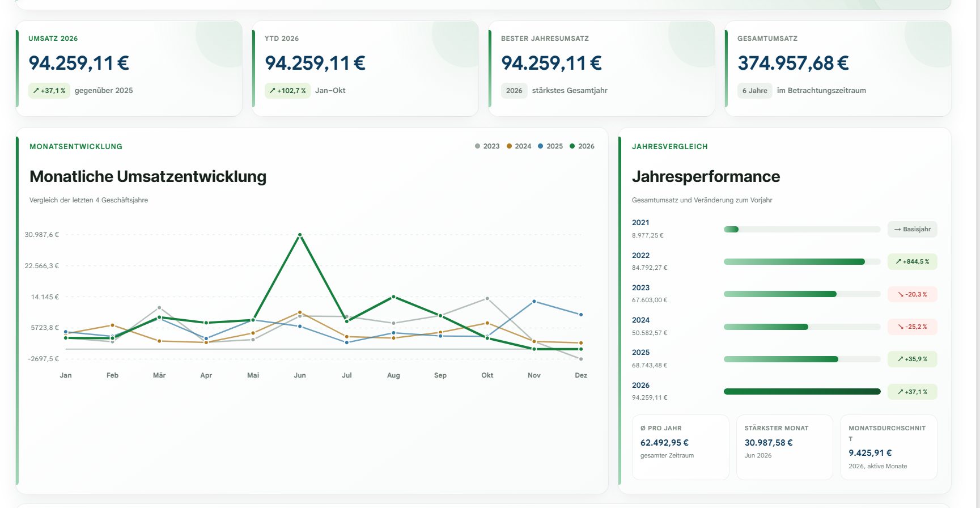Click the 6 Jahre badge in Gesamtumsatz card
980x508 pixels.
click(x=754, y=91)
